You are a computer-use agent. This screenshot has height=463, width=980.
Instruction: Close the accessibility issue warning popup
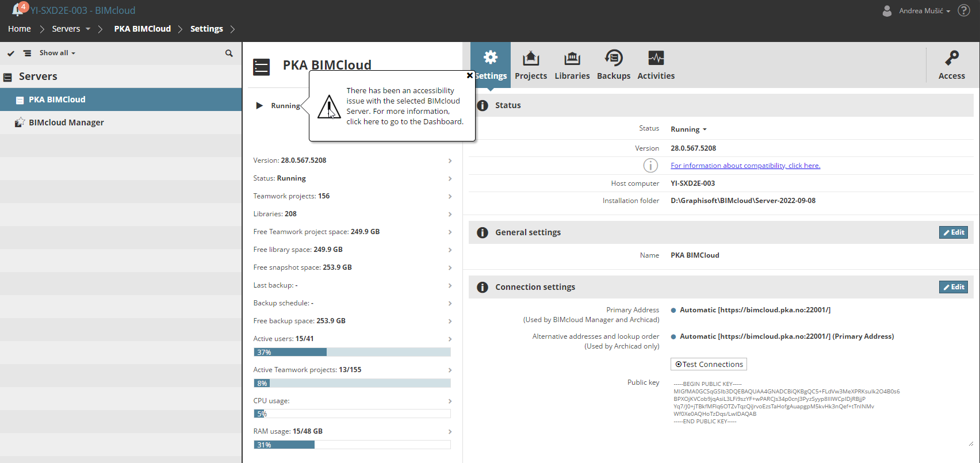click(x=469, y=75)
